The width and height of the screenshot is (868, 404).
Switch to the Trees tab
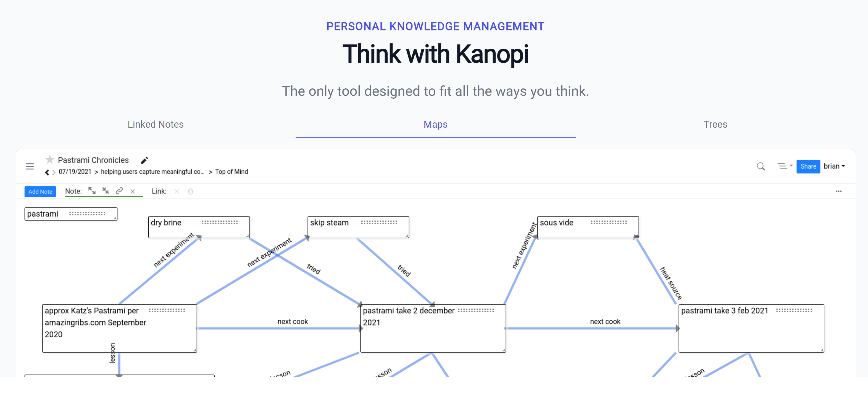[715, 124]
